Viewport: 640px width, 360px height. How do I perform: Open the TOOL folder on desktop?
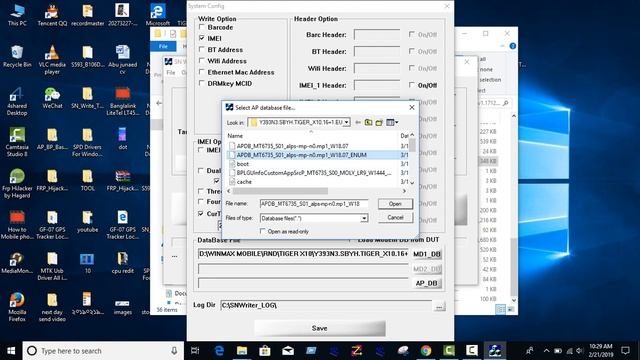87,180
